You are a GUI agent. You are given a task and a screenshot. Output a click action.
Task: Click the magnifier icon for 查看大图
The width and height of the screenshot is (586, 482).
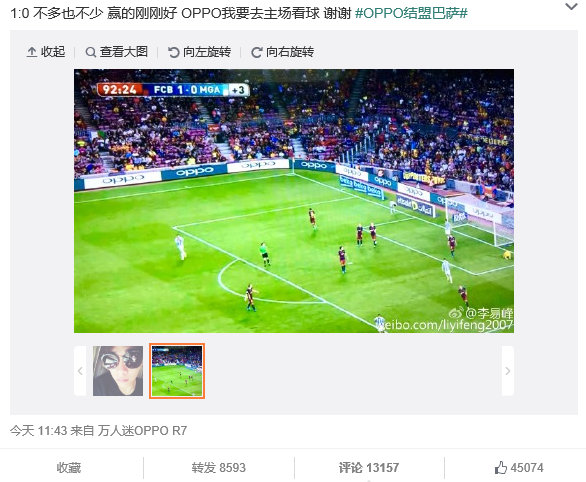coord(90,52)
